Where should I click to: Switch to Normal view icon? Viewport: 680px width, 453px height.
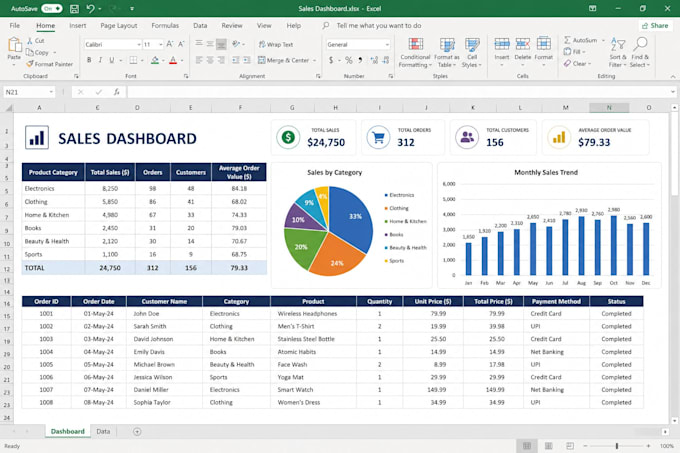point(527,446)
